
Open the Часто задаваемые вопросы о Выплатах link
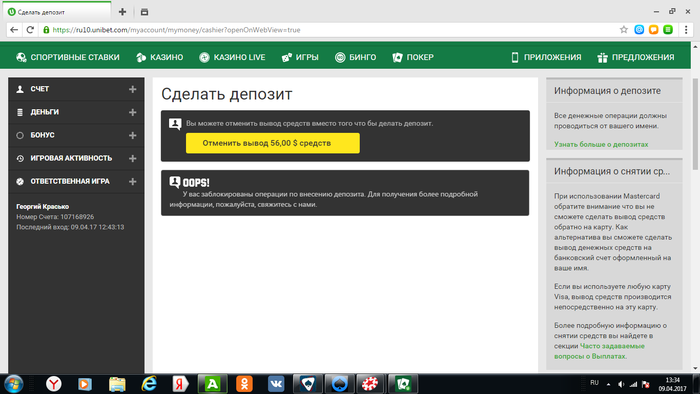pos(600,351)
